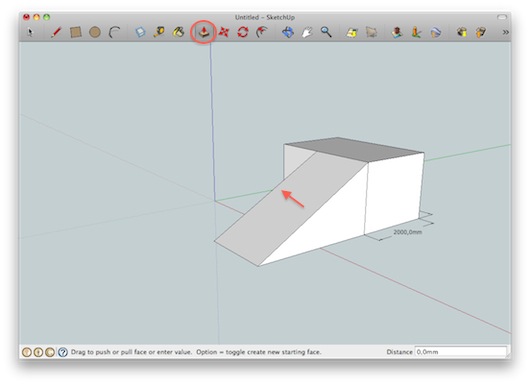The image size is (530, 384).
Task: Click the Make Component icon
Action: click(140, 32)
